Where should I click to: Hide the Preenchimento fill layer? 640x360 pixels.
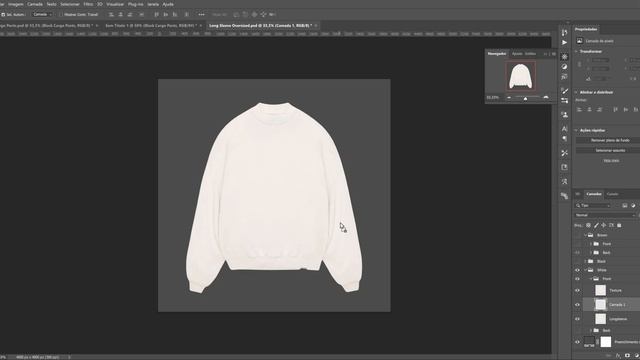(x=577, y=342)
